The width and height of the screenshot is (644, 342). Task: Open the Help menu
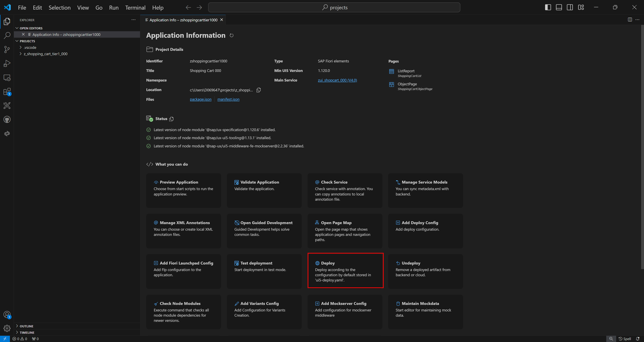[x=158, y=8]
